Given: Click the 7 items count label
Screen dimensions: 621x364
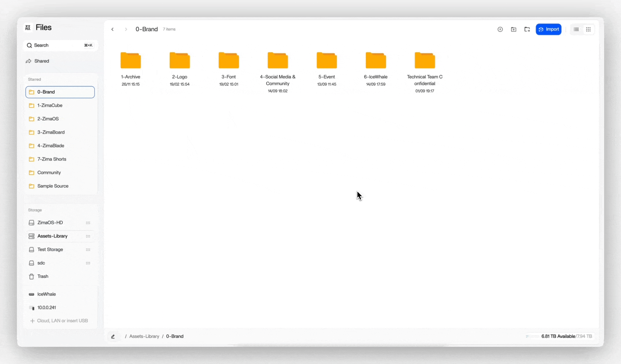Looking at the screenshot, I should pyautogui.click(x=169, y=29).
